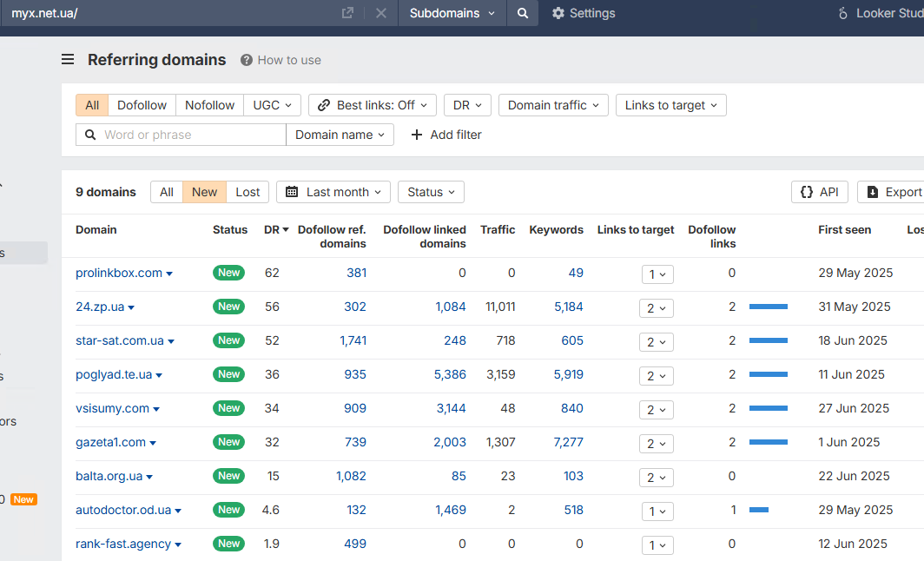Expand links to target for 24.zp.ua
The image size is (924, 561).
(x=657, y=308)
